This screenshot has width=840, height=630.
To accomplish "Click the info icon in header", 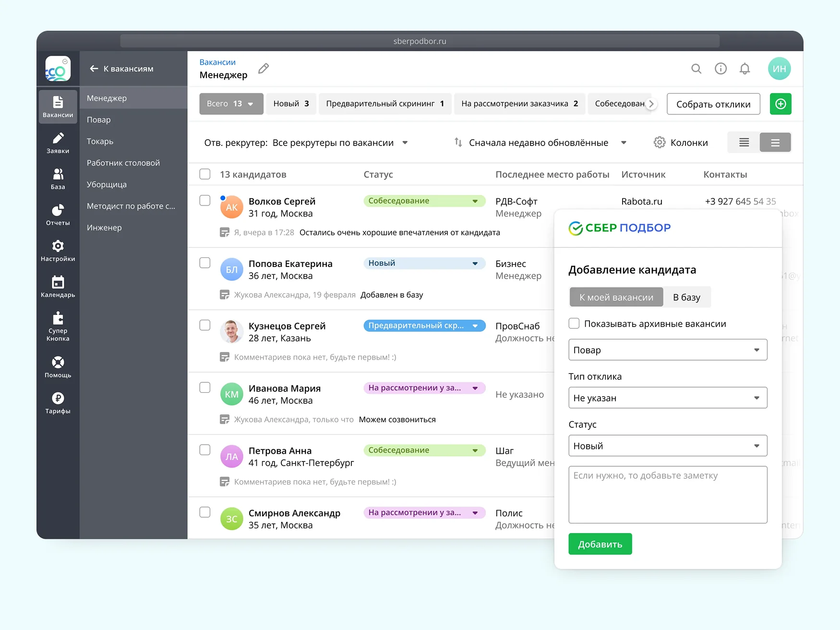I will [x=720, y=69].
